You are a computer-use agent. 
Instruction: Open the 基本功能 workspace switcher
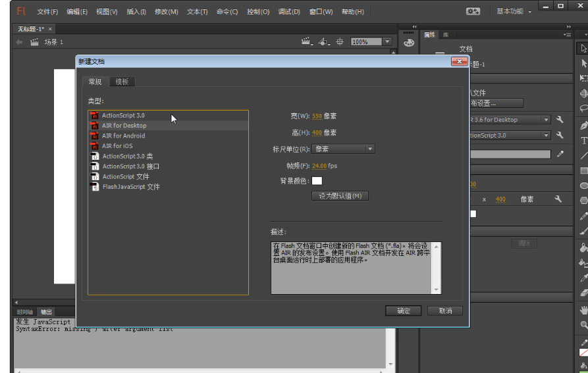(x=514, y=12)
